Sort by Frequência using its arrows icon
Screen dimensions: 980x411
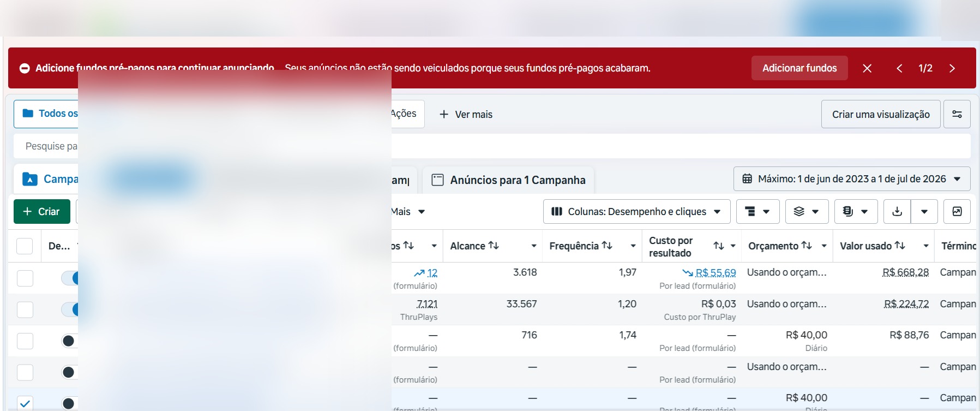607,246
